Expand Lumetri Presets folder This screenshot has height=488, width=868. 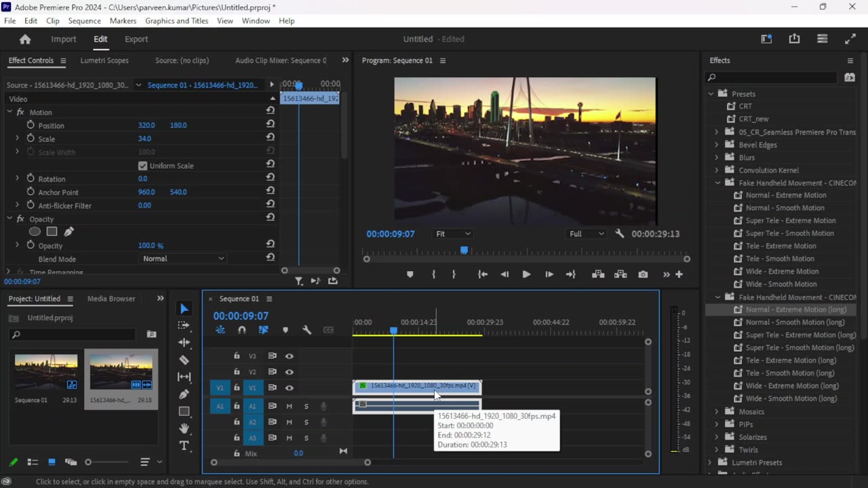pos(710,462)
